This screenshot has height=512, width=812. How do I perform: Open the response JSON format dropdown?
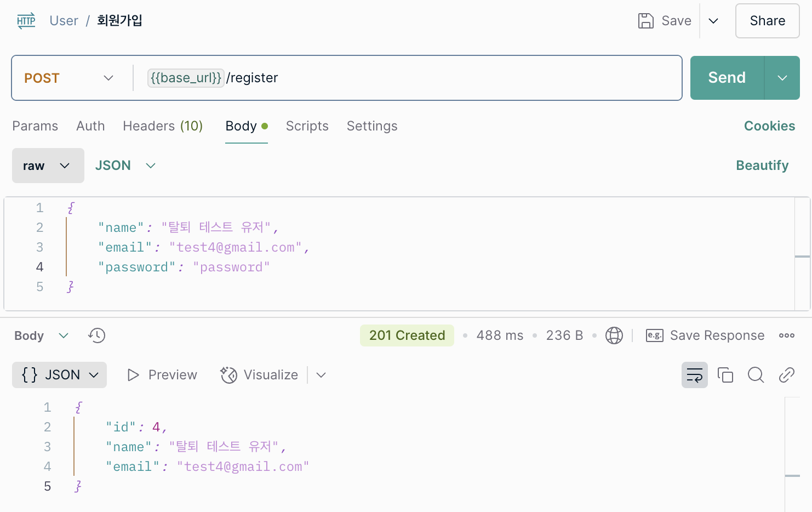(59, 375)
